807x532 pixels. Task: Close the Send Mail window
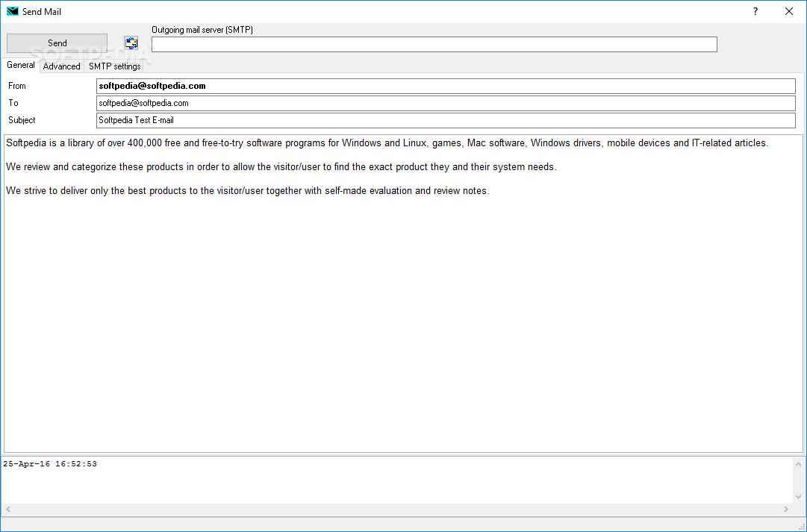click(x=789, y=11)
